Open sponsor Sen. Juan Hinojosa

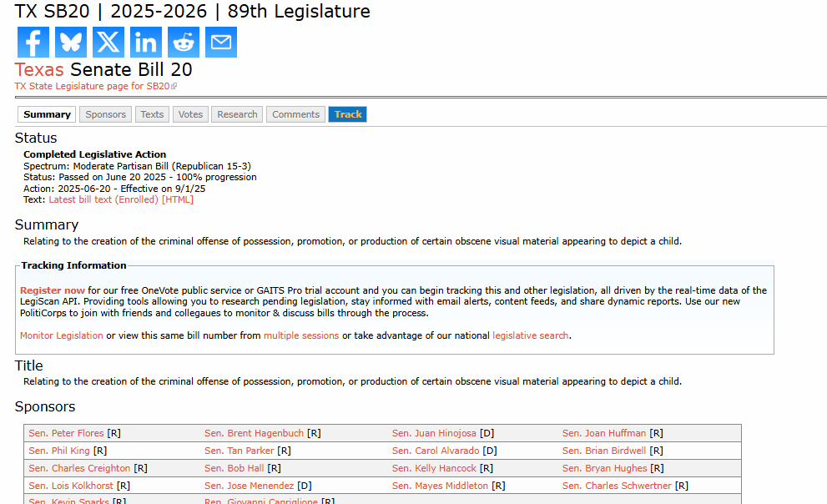[434, 433]
